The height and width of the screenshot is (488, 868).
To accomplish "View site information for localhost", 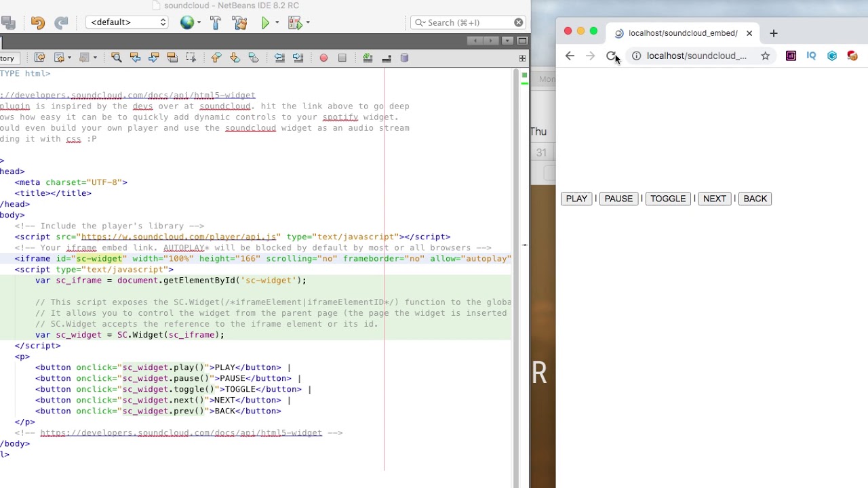I will (x=636, y=56).
